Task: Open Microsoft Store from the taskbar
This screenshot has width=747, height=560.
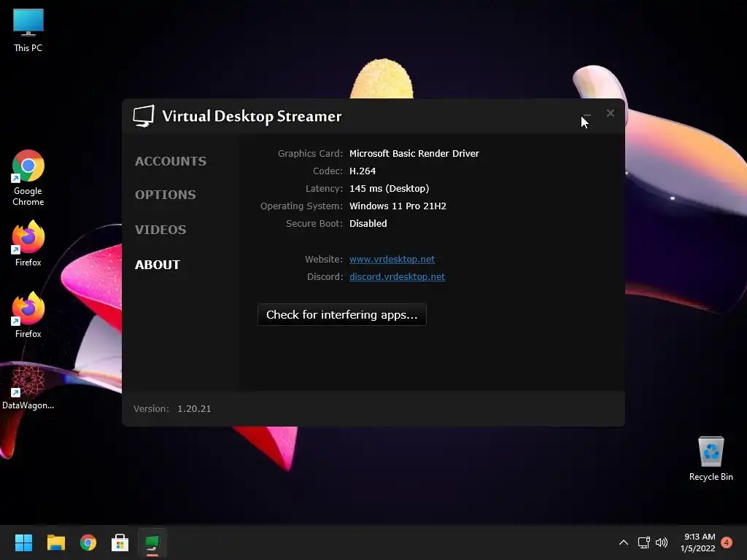Action: click(120, 542)
